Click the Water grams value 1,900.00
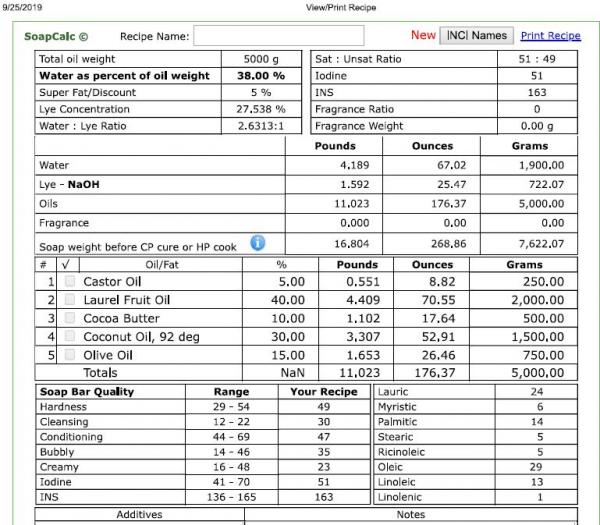 (541, 165)
